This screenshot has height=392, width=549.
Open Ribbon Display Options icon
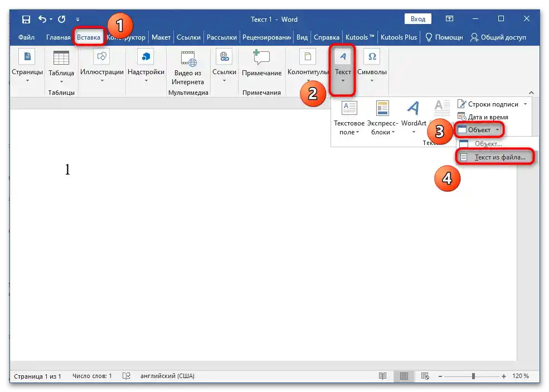[x=450, y=18]
